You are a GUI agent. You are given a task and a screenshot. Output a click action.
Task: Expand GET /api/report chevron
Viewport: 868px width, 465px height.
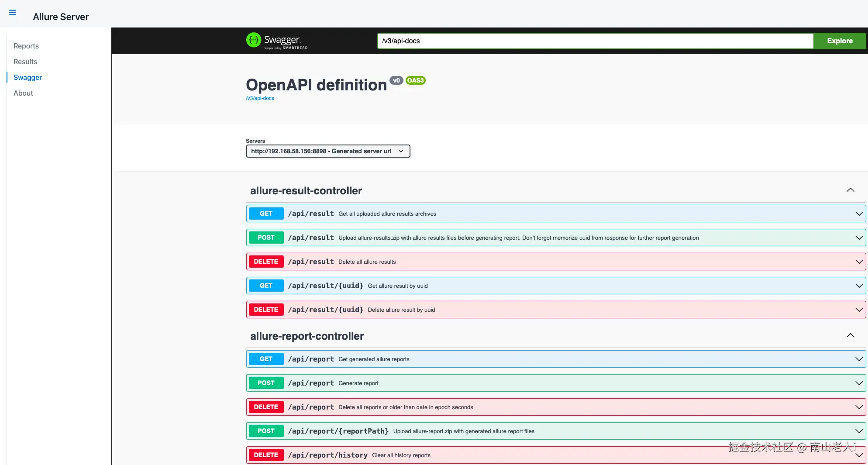click(x=859, y=359)
